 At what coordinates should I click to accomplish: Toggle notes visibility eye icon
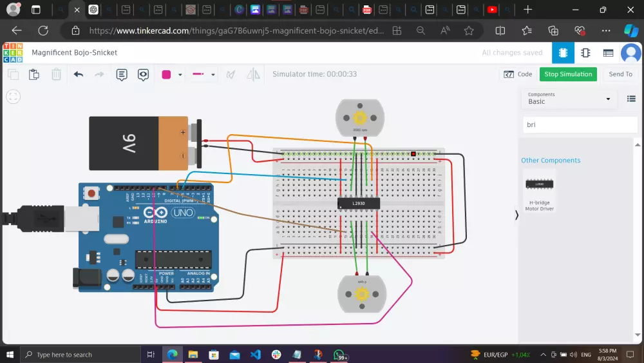143,74
